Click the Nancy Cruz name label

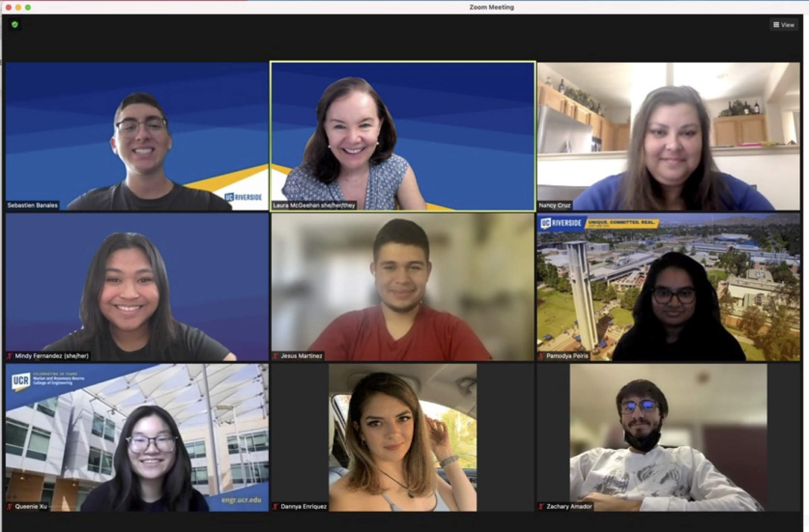(x=555, y=205)
